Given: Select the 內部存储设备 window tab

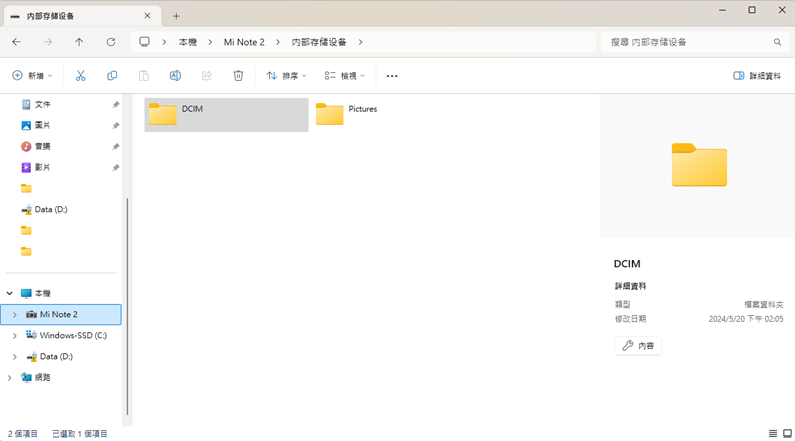Looking at the screenshot, I should tap(83, 16).
